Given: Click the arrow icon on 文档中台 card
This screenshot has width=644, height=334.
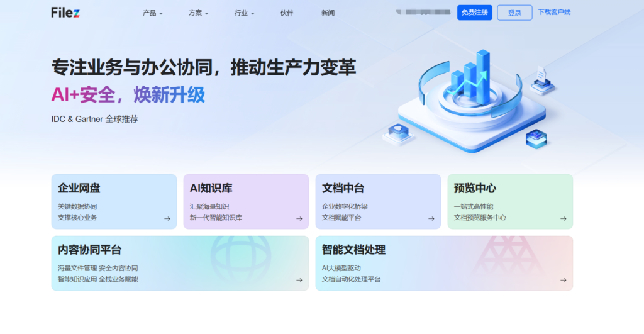Looking at the screenshot, I should pos(431,218).
